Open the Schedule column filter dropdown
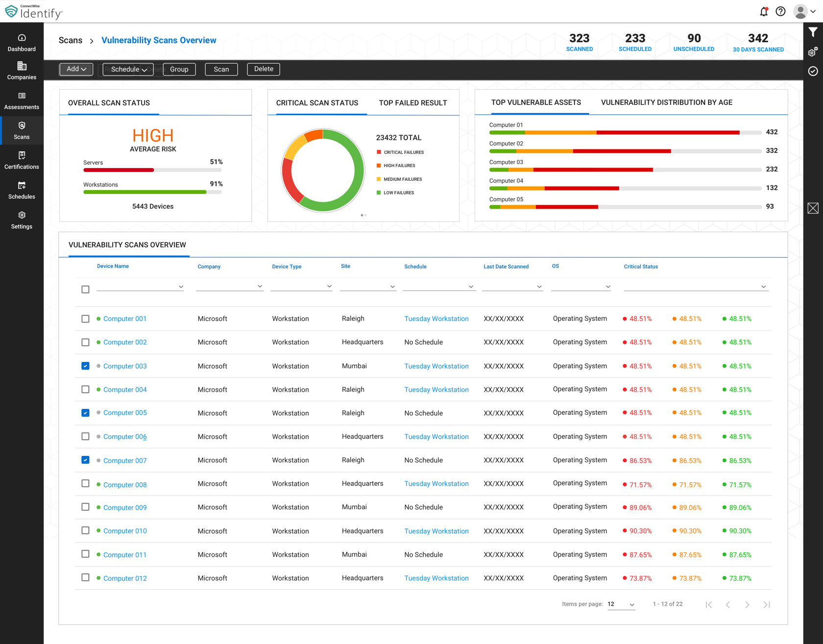The height and width of the screenshot is (644, 823). tap(438, 286)
